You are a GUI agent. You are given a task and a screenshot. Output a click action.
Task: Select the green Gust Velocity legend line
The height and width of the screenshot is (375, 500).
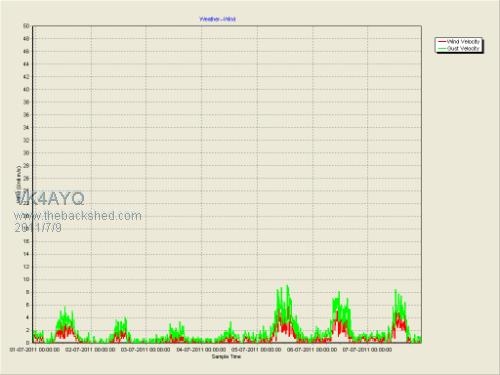[442, 49]
